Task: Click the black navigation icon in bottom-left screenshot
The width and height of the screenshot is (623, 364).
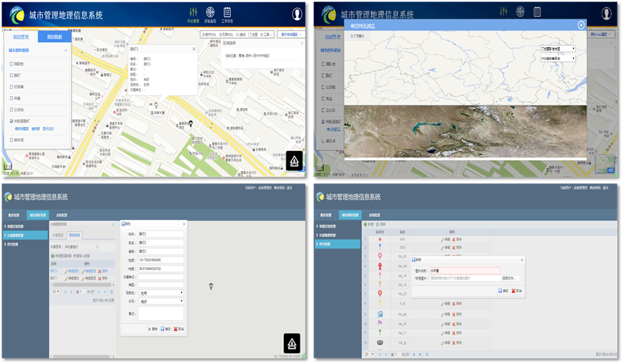Action: click(x=292, y=343)
